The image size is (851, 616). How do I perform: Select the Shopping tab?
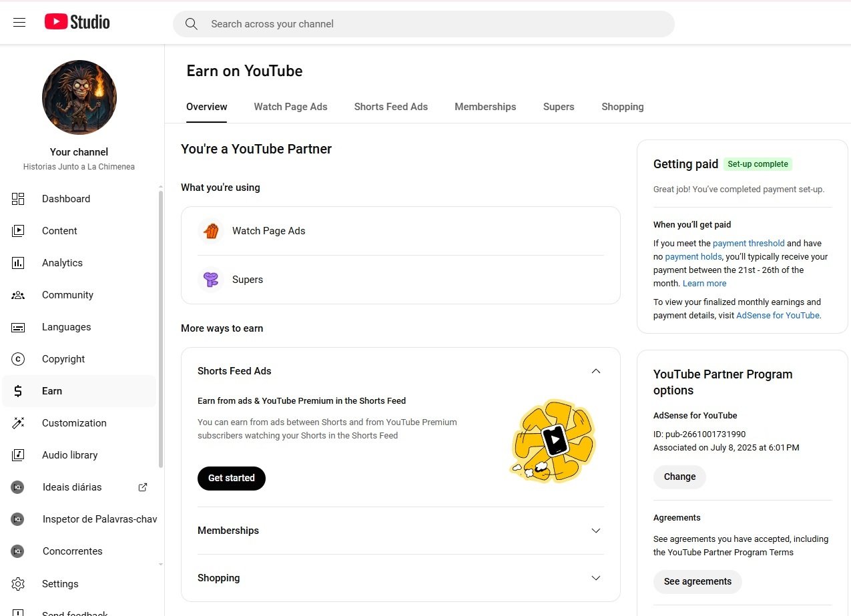pos(623,107)
